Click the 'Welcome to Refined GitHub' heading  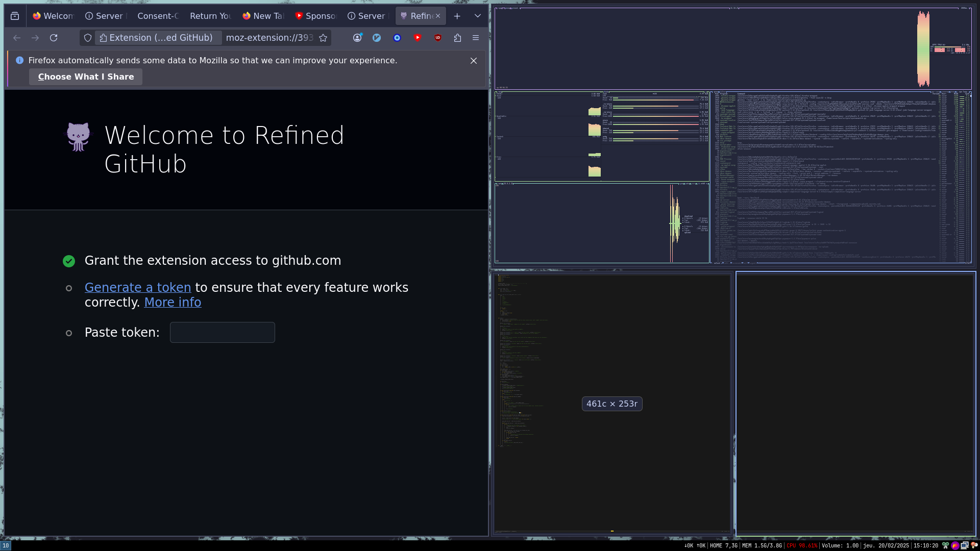coord(225,149)
